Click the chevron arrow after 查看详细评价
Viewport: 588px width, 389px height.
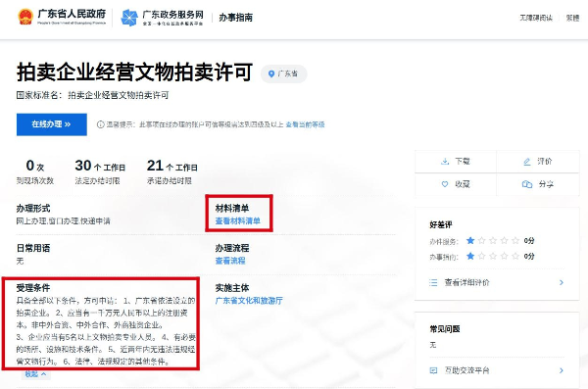click(562, 282)
